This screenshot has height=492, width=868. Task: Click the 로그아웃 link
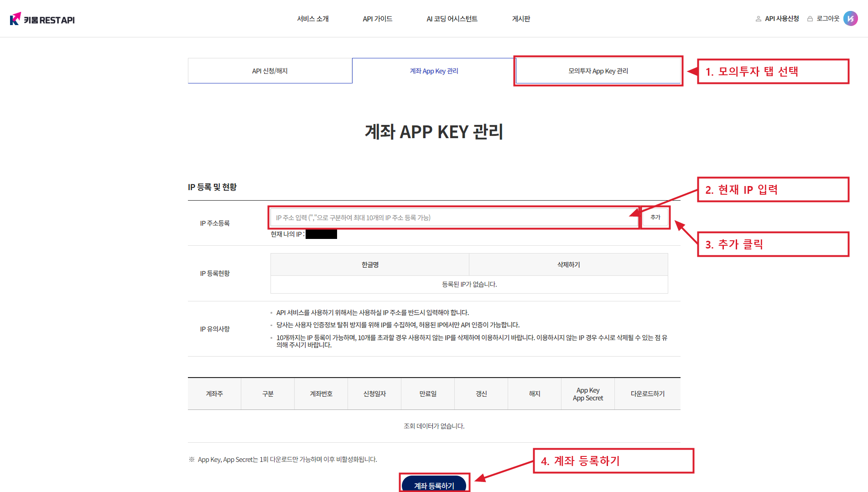tap(828, 19)
